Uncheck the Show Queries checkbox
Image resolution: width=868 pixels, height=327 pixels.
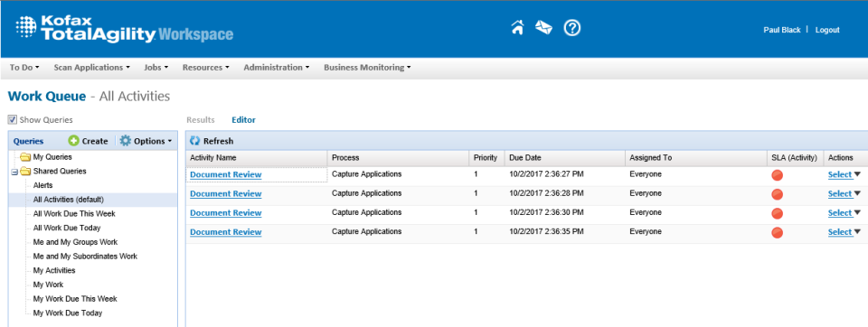[x=13, y=119]
